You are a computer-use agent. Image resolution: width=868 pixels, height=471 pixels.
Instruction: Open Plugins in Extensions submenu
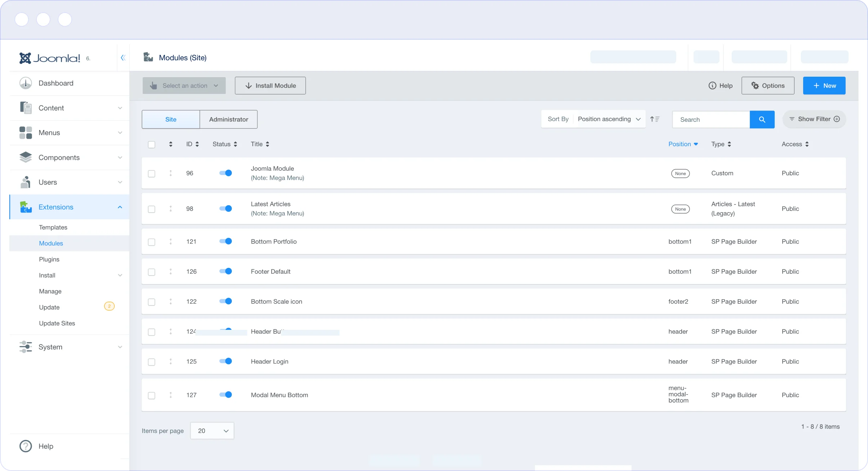click(x=49, y=259)
